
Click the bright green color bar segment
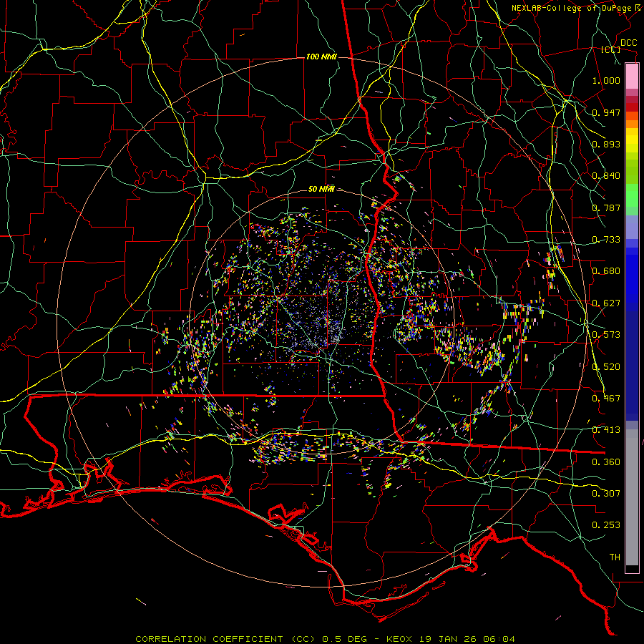tap(632, 195)
